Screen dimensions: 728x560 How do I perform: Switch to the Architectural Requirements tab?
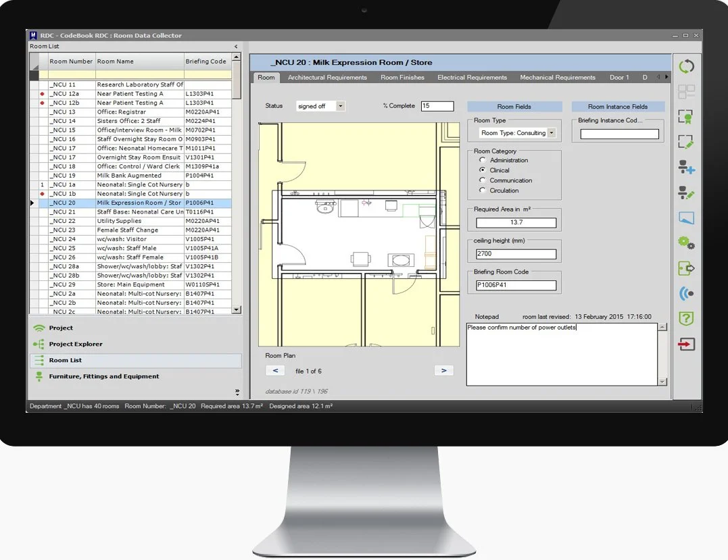pyautogui.click(x=327, y=78)
